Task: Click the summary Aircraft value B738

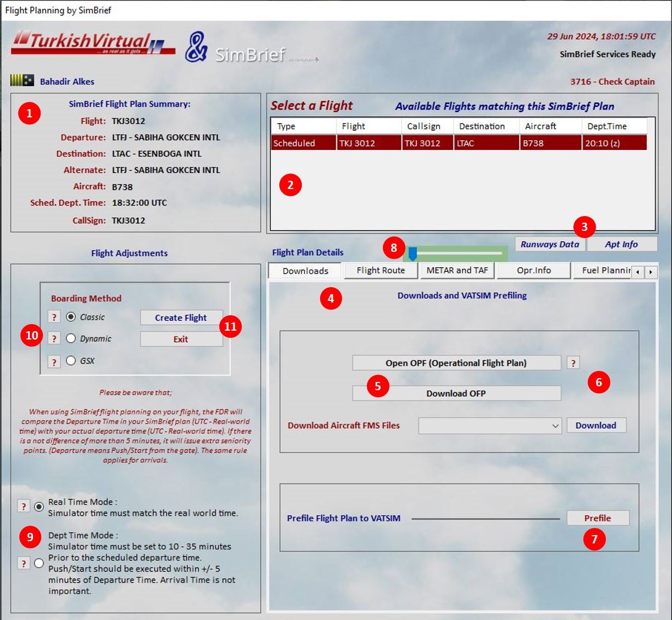Action: 122,187
